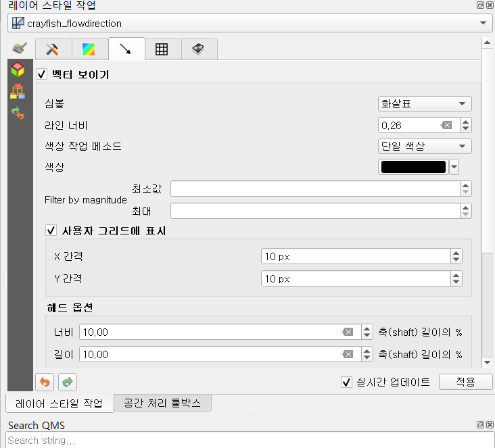The height and width of the screenshot is (448, 495).
Task: Toggle the 벡터 보이기 checkbox
Action: (x=42, y=74)
